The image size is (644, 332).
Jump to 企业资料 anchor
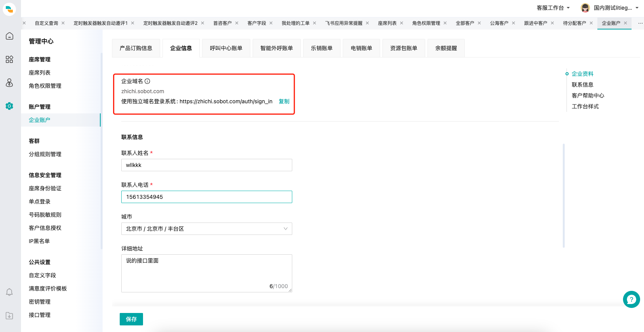tap(583, 74)
